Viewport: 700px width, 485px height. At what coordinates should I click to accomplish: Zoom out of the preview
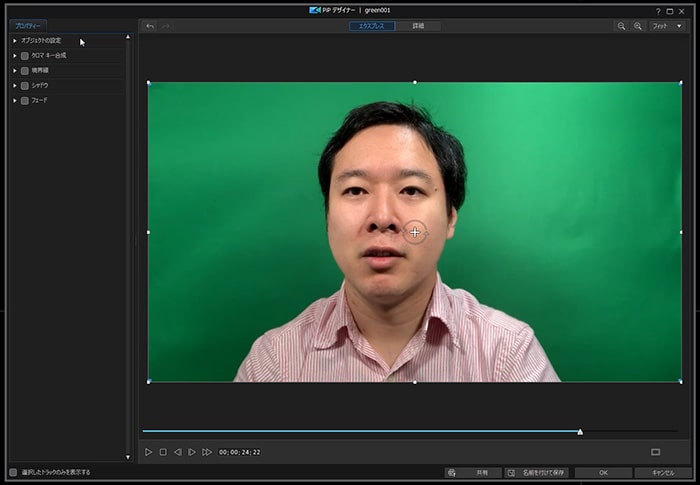[622, 26]
